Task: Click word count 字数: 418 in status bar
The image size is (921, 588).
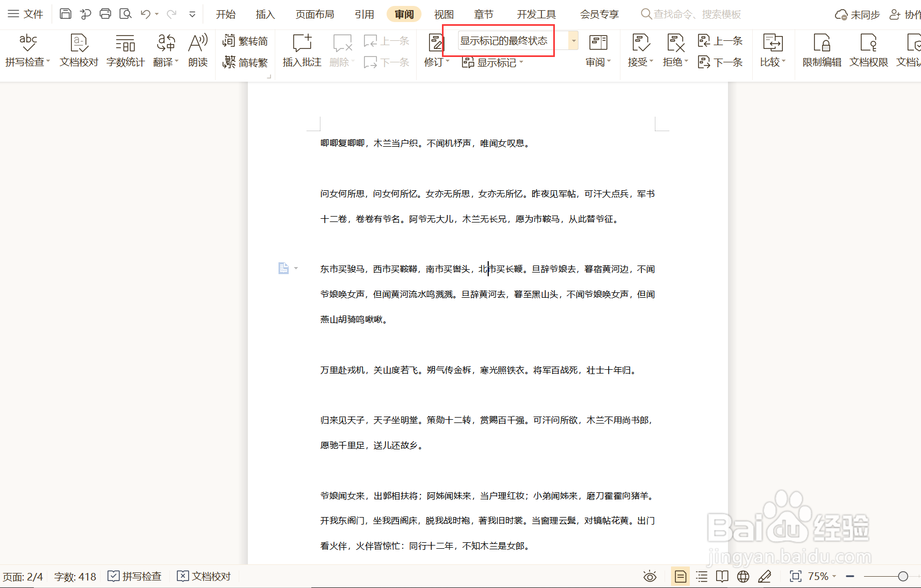Action: (x=75, y=577)
